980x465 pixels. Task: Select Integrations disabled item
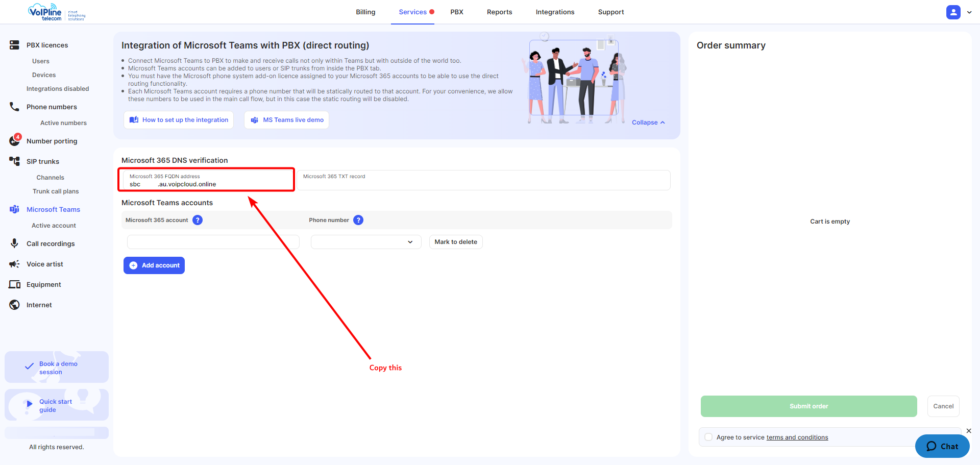pos(58,88)
